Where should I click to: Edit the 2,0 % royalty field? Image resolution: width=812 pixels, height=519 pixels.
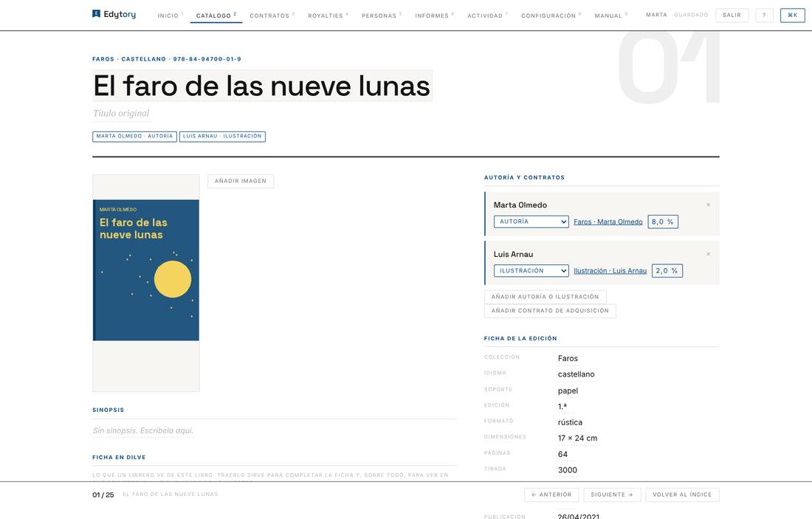click(x=667, y=271)
